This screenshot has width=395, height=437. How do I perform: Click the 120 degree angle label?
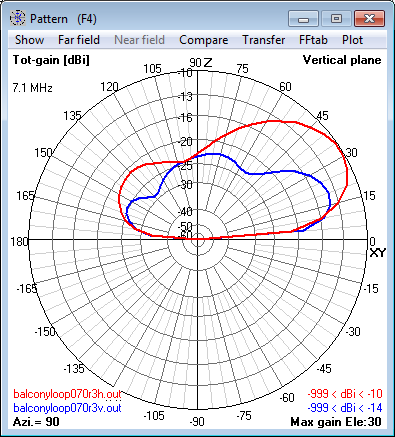coord(109,87)
